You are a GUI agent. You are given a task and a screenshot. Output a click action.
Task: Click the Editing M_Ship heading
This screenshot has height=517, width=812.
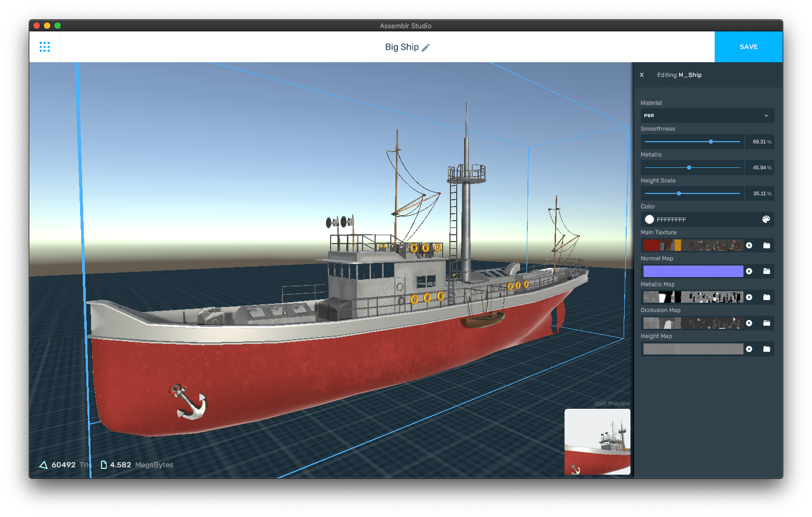[x=679, y=75]
